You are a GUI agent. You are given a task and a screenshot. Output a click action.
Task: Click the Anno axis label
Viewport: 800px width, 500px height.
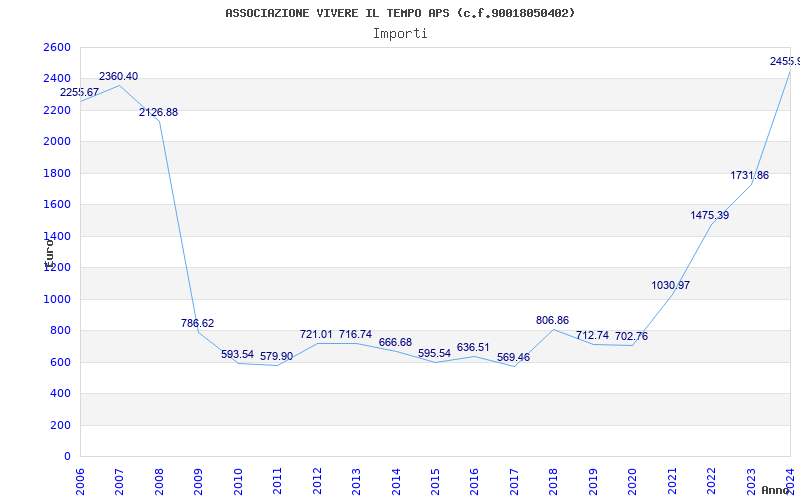coord(774,490)
